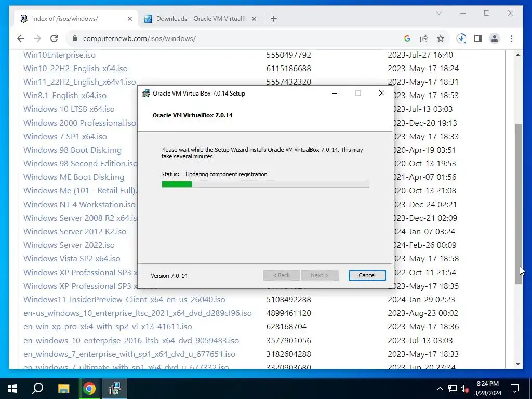Screen dimensions: 532x399
Task: Click the greyed-out Next button in setup
Action: tap(320, 275)
